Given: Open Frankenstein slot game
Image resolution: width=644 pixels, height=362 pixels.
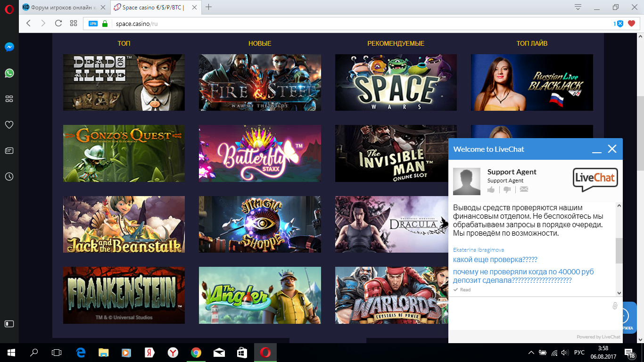Looking at the screenshot, I should 124,295.
